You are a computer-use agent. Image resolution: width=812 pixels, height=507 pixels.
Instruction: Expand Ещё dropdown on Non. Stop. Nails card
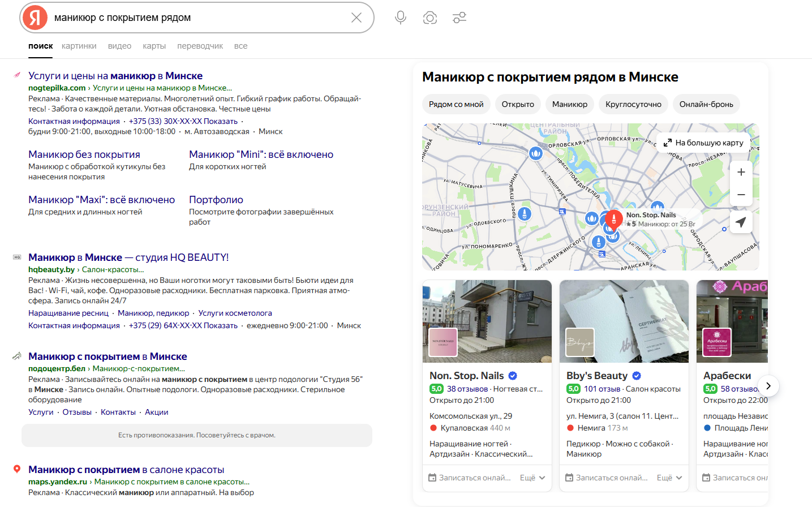click(x=532, y=478)
